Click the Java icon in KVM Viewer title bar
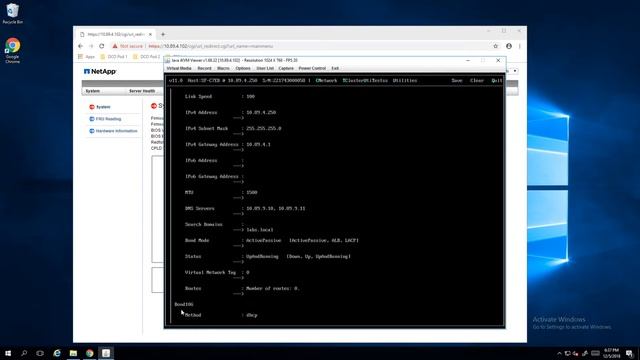 (x=168, y=60)
